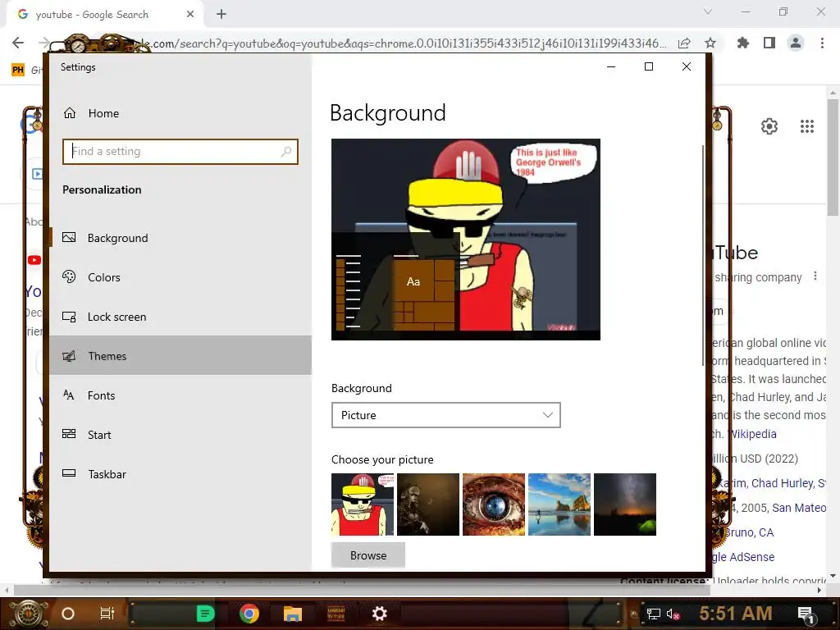Click the network tray icon
This screenshot has height=630, width=840.
click(x=653, y=614)
